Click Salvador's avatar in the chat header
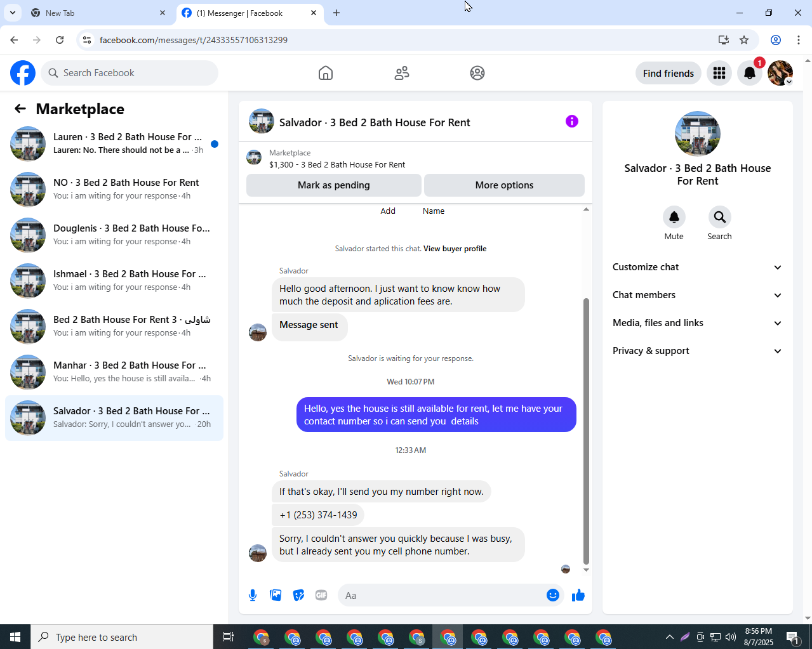 click(262, 121)
